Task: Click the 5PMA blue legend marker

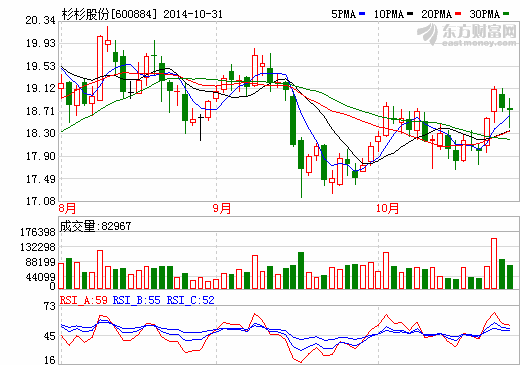Action: 362,14
